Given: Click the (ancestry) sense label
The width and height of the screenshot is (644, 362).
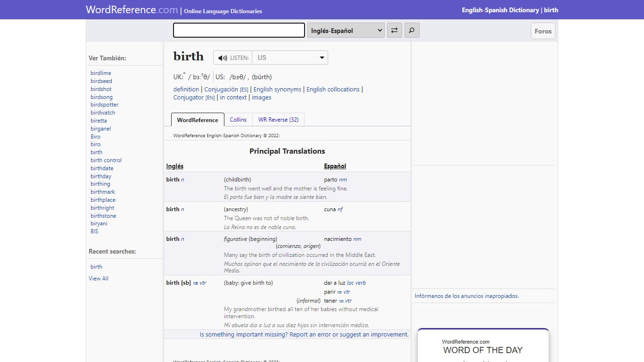Looking at the screenshot, I should tap(236, 209).
